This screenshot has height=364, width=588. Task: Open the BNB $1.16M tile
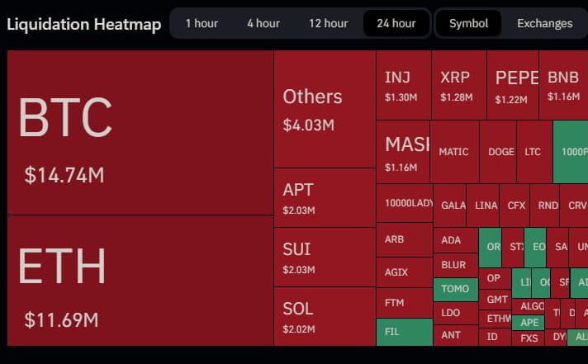tap(564, 85)
